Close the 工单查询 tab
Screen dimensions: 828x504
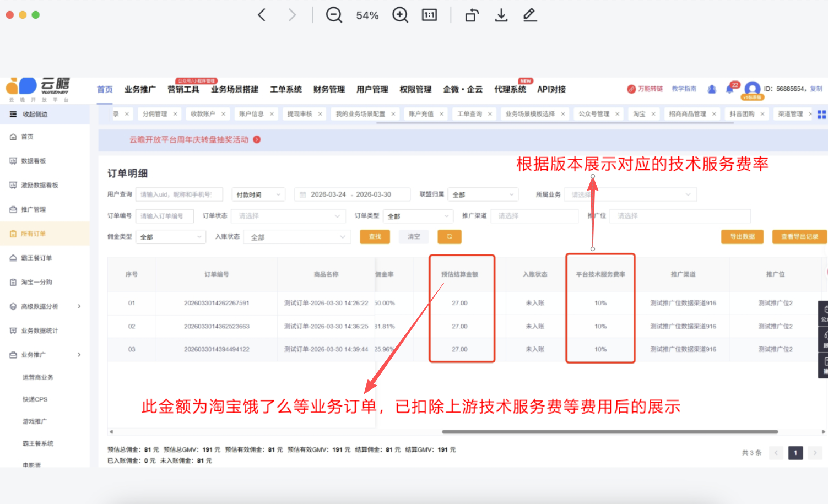490,114
